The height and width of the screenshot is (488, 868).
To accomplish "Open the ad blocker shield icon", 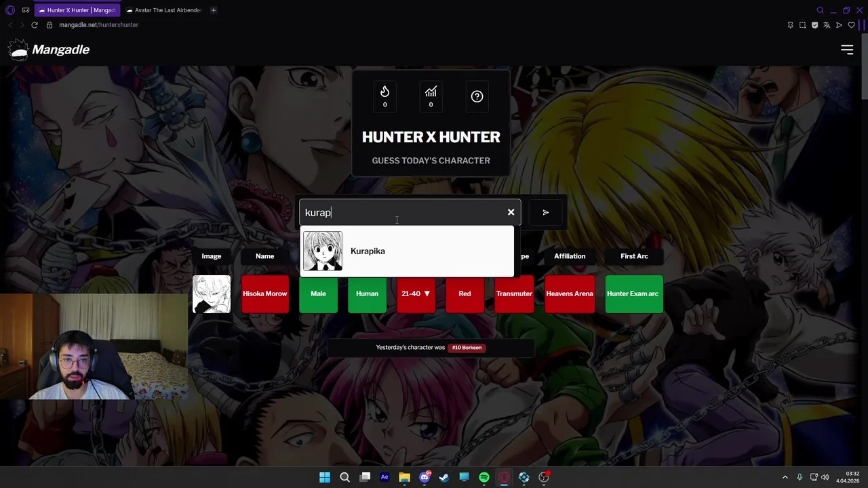I will coord(814,25).
